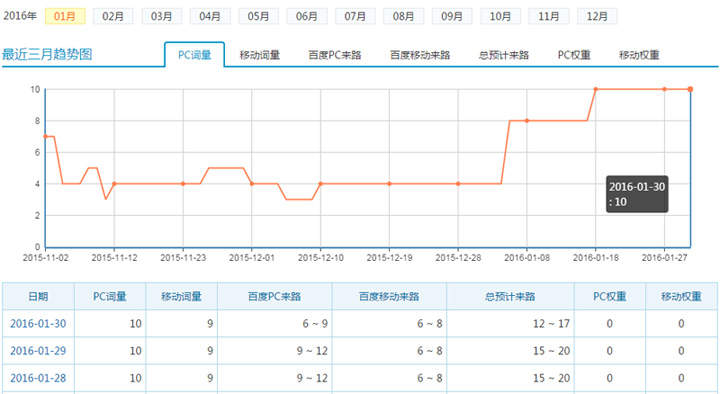Select the 04月 month button
Screen dimensions: 720x394
210,17
